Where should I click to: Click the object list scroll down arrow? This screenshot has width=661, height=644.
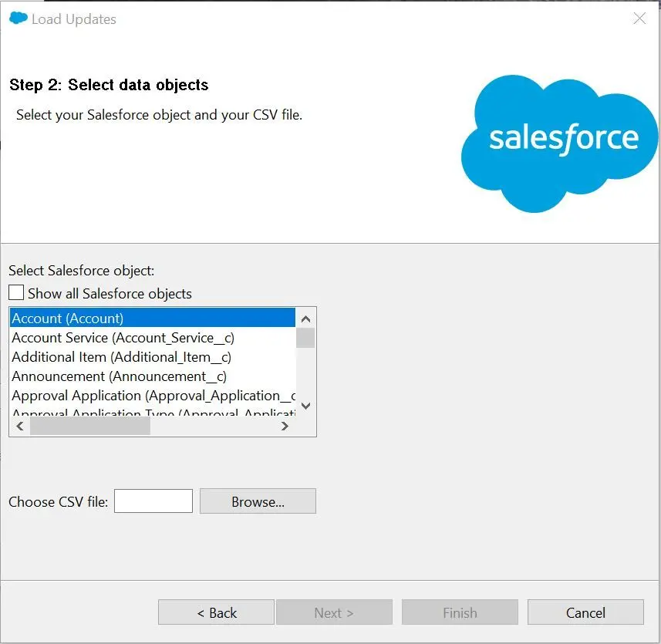tap(306, 406)
